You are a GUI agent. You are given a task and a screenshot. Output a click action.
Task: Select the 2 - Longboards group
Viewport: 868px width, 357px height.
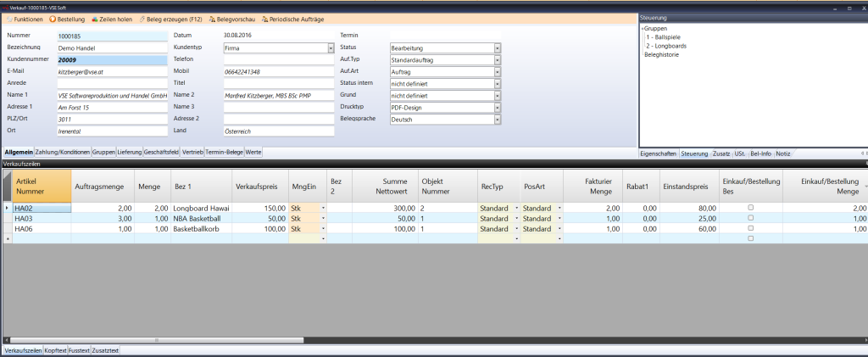665,46
